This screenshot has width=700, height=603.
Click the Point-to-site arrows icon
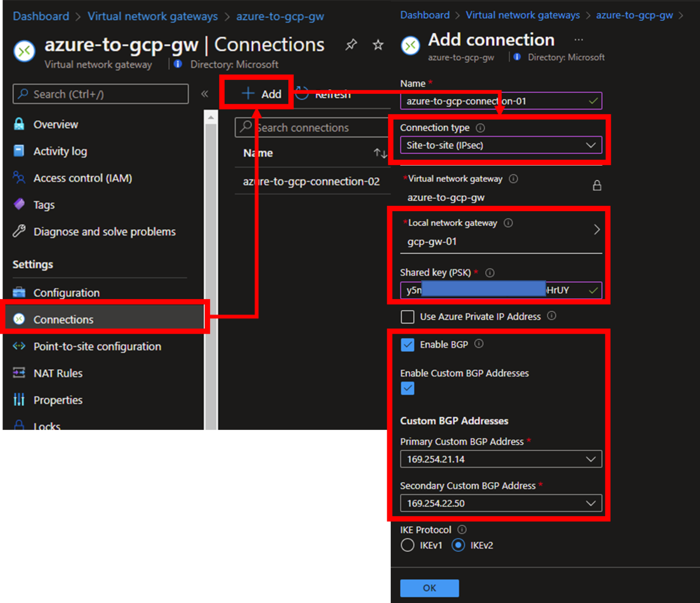(19, 346)
